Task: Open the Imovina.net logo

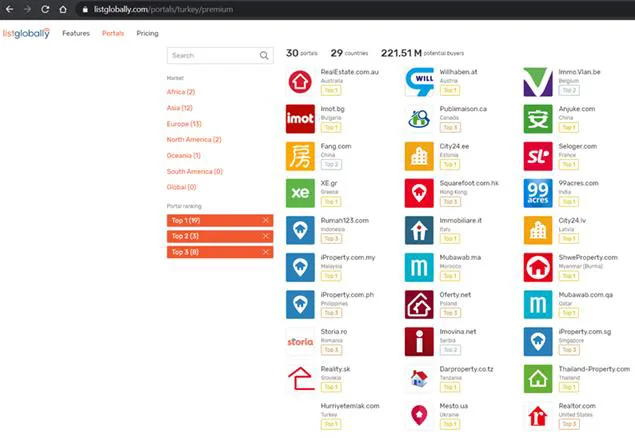Action: (419, 342)
